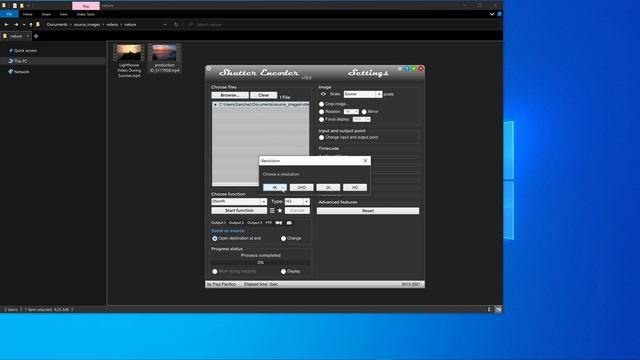
Task: Close the Resolution dialog with X
Action: click(x=365, y=160)
